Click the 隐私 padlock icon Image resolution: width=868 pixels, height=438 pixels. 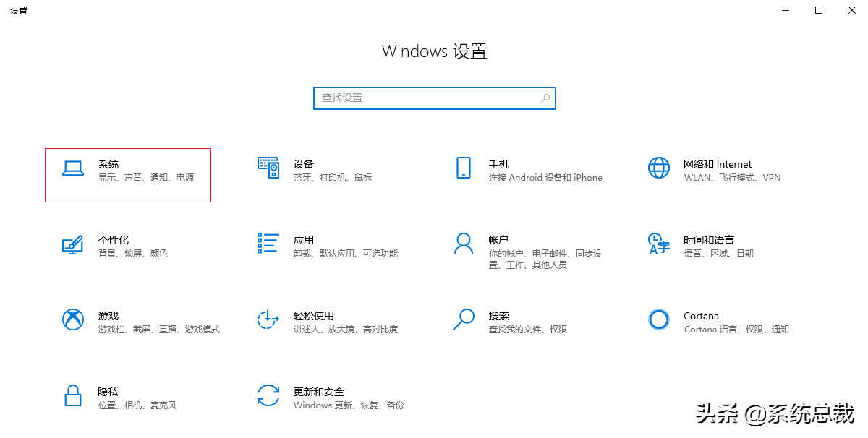coord(73,395)
